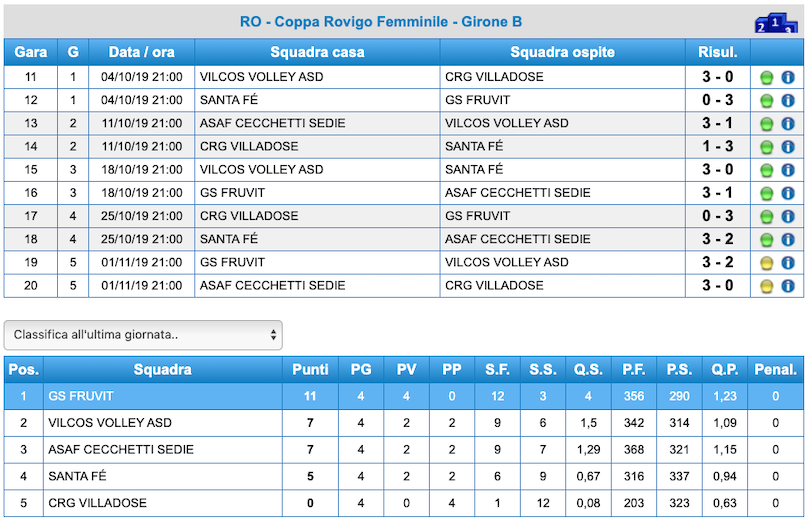Screen dimensions: 810x523
Task: Click CRG VILLADOSE in standings table
Action: [x=98, y=503]
